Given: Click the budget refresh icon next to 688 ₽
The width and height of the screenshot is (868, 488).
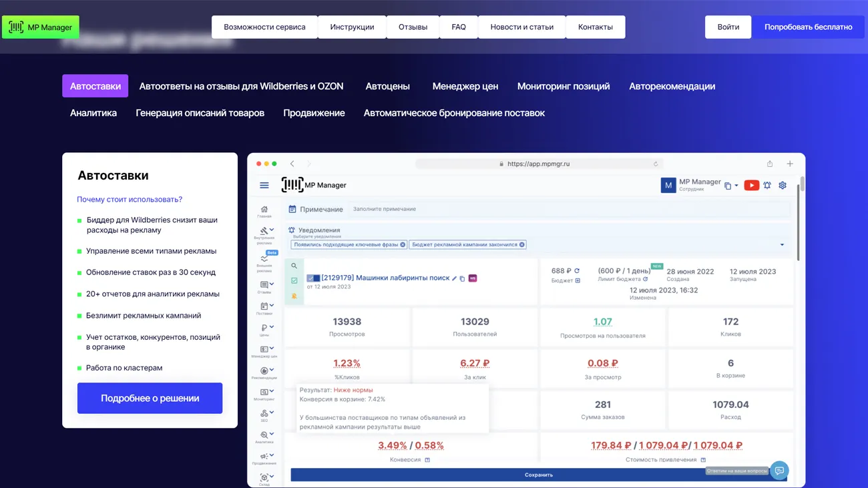Looking at the screenshot, I should click(577, 271).
